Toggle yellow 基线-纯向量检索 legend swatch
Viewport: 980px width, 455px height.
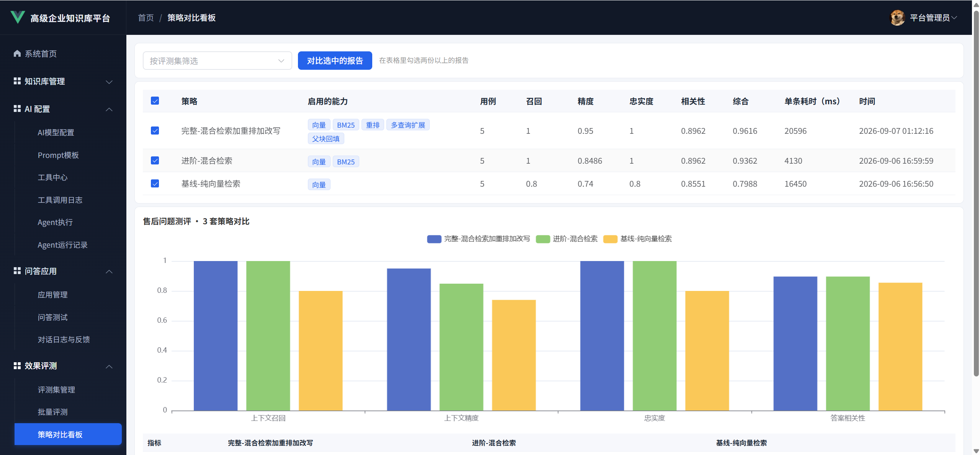pos(610,239)
